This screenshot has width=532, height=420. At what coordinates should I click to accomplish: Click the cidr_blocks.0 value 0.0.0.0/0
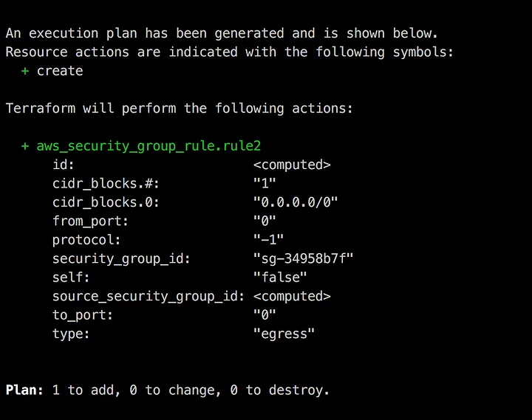point(296,202)
